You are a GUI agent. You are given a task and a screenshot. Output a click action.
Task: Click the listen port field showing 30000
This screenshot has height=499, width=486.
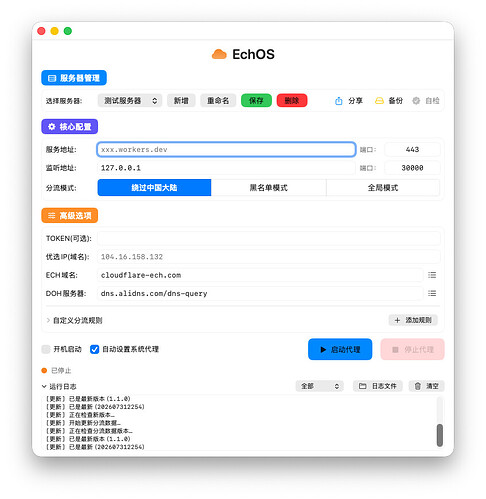point(412,168)
